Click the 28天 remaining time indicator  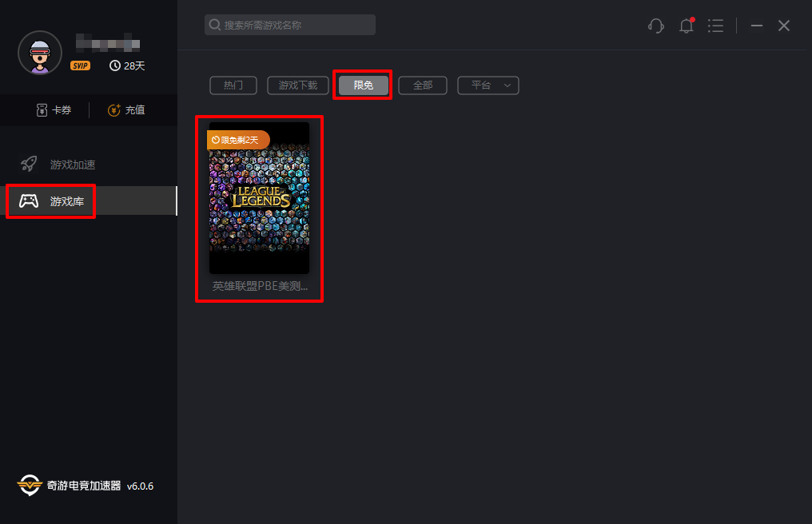tap(127, 65)
